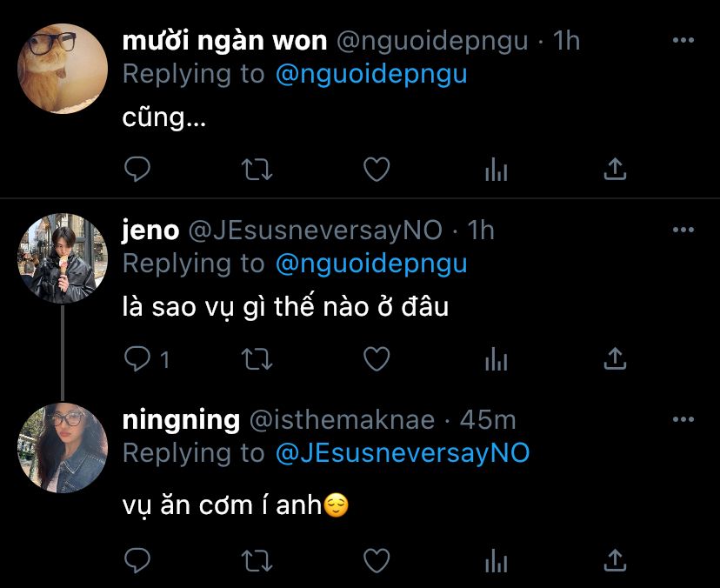This screenshot has height=588, width=720.
Task: Like jeno's tweet
Action: (x=377, y=358)
